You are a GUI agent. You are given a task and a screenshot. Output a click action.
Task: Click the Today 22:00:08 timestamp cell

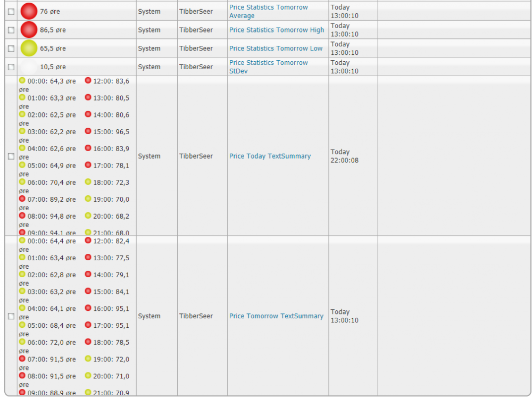click(x=344, y=156)
